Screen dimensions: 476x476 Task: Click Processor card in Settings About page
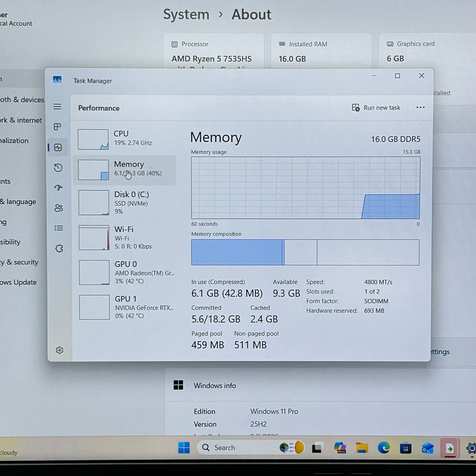[214, 51]
